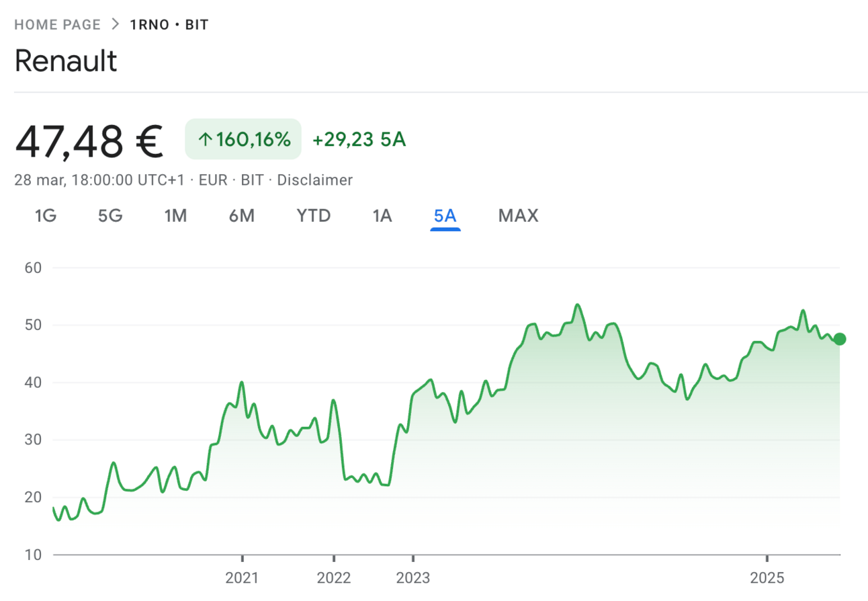Show the 1M chart range
The height and width of the screenshot is (601, 868).
(x=175, y=216)
